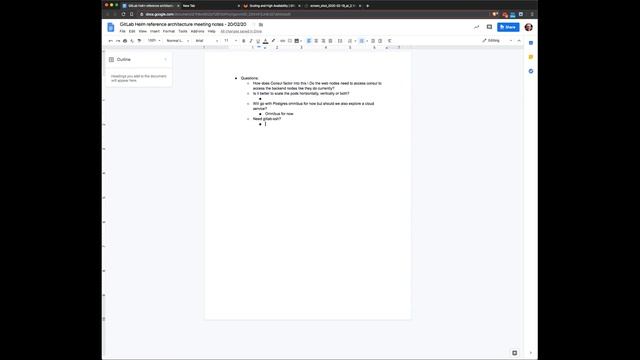The image size is (640, 360).
Task: Reload the browser page
Action: coord(123,14)
